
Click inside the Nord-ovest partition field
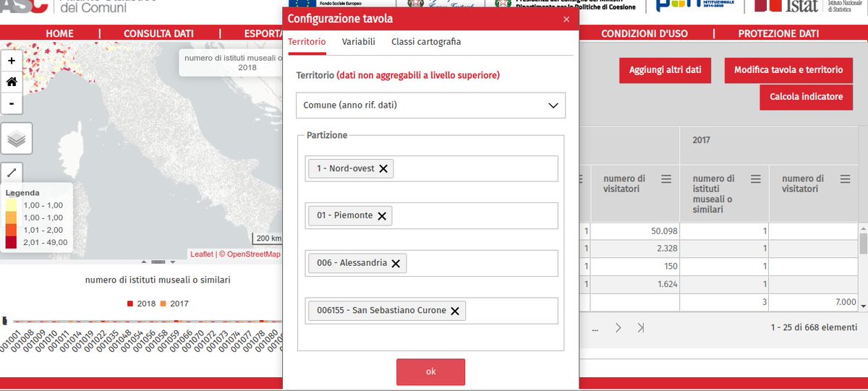(431, 168)
